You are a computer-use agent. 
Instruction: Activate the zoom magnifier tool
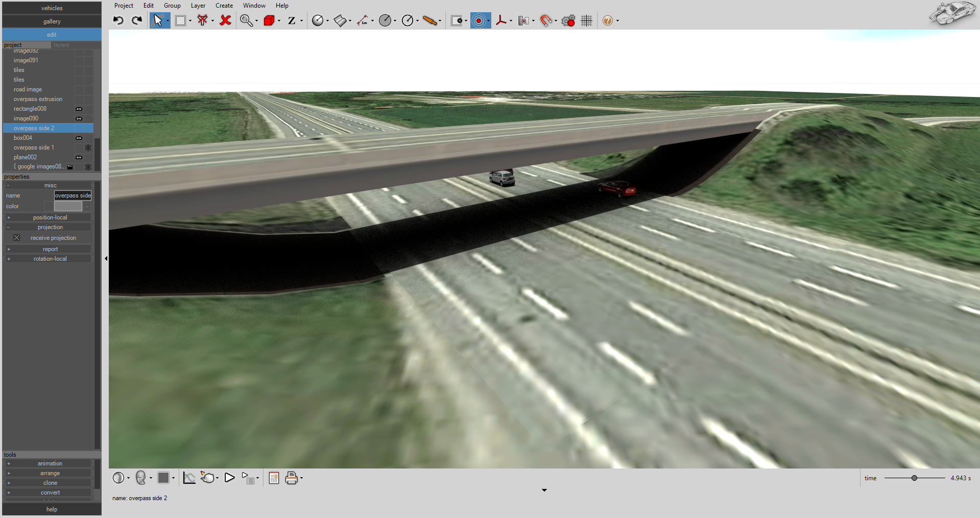[247, 20]
